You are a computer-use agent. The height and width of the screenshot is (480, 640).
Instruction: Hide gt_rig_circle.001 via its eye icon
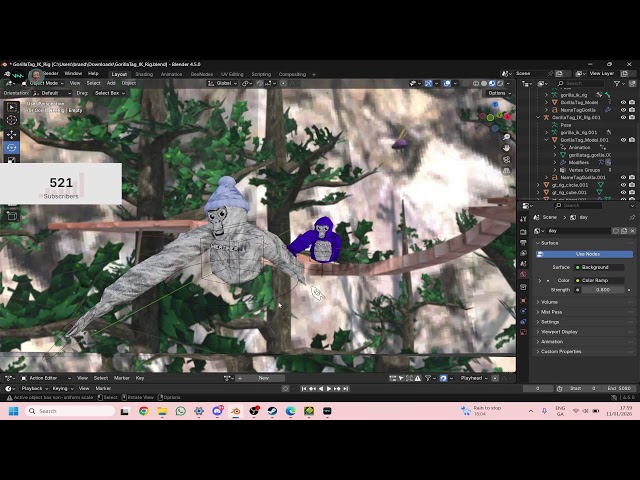(x=623, y=185)
